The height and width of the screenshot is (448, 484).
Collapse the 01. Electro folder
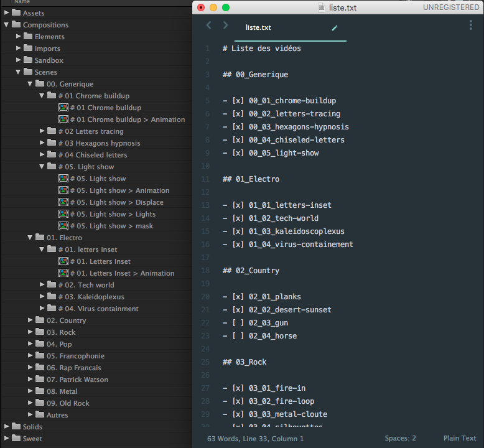click(x=30, y=238)
